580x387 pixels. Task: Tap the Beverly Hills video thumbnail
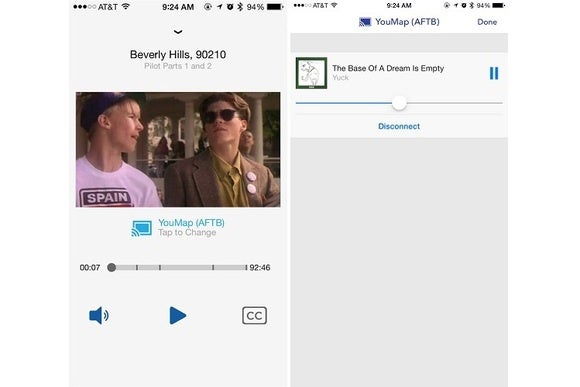(x=178, y=149)
